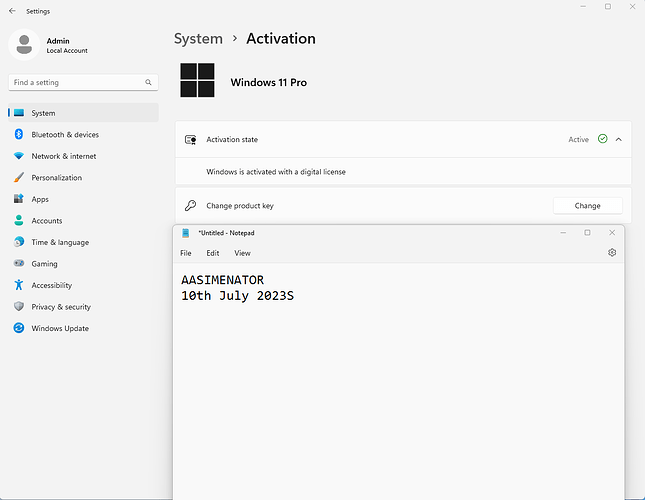Click the System breadcrumb link
Viewport: 645px width, 500px height.
[198, 39]
